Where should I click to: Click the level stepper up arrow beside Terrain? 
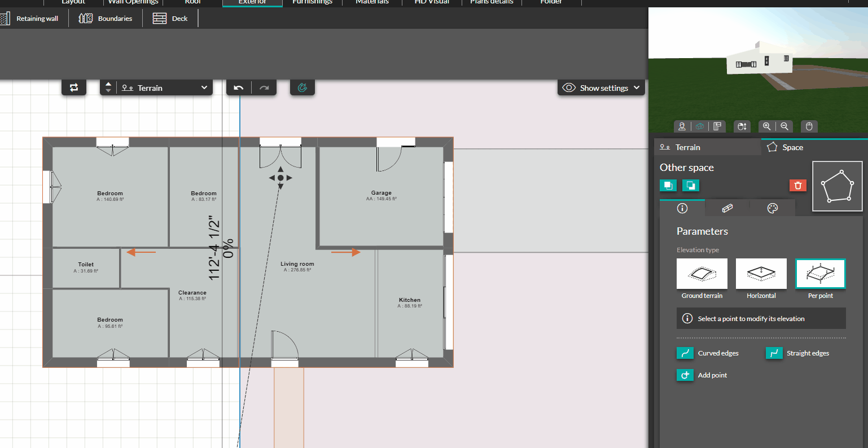pos(108,85)
